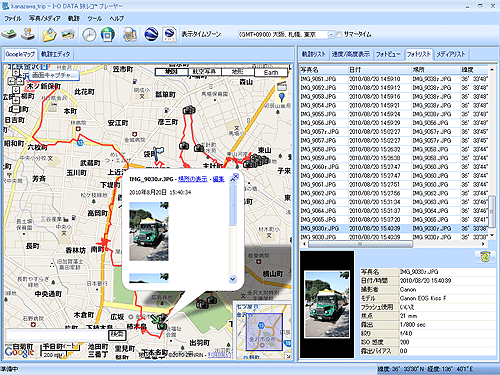Open the ツール menu
Screen dimensions: 500x375
[95, 18]
